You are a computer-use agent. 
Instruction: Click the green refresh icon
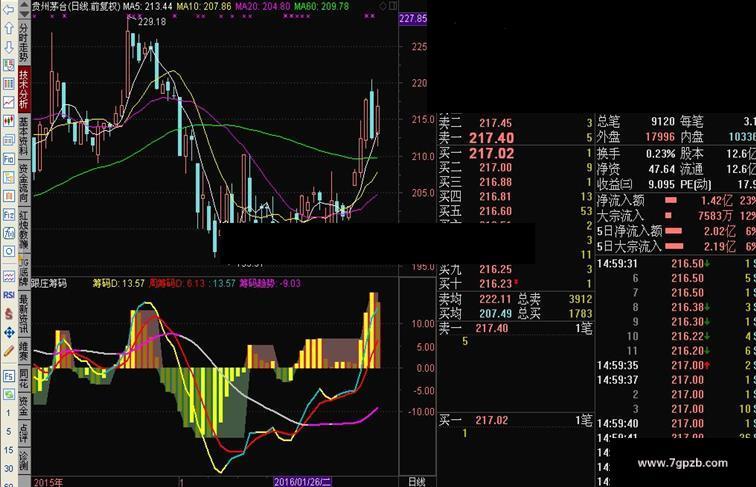pos(9,394)
